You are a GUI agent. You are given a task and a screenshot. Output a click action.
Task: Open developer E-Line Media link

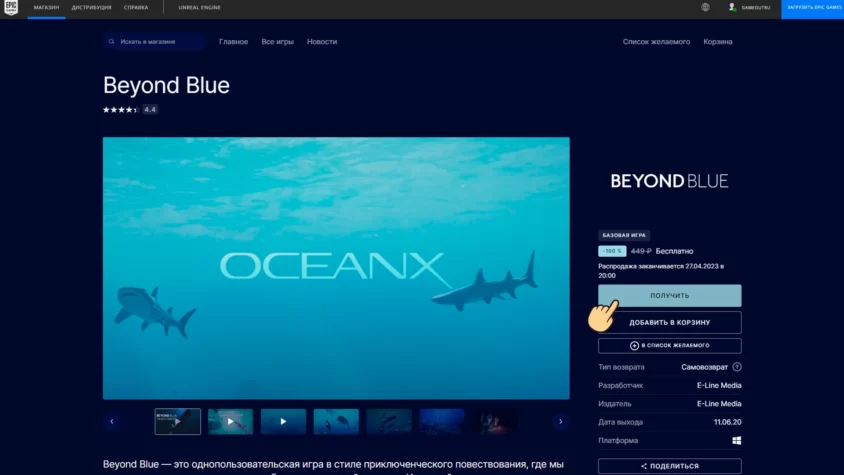pyautogui.click(x=719, y=386)
